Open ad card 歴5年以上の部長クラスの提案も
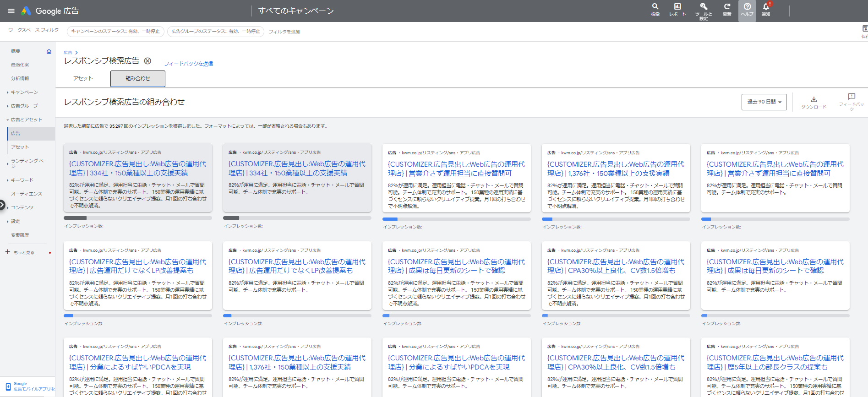The image size is (868, 397). (x=775, y=367)
